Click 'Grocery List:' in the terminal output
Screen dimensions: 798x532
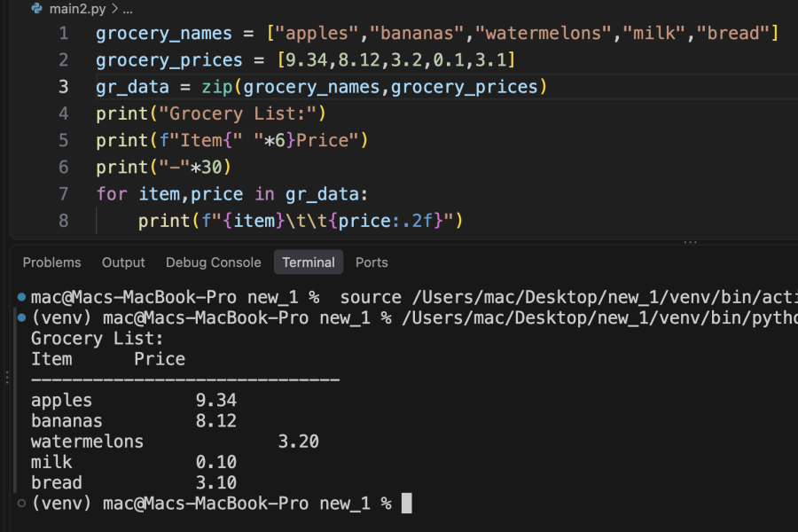tap(98, 339)
